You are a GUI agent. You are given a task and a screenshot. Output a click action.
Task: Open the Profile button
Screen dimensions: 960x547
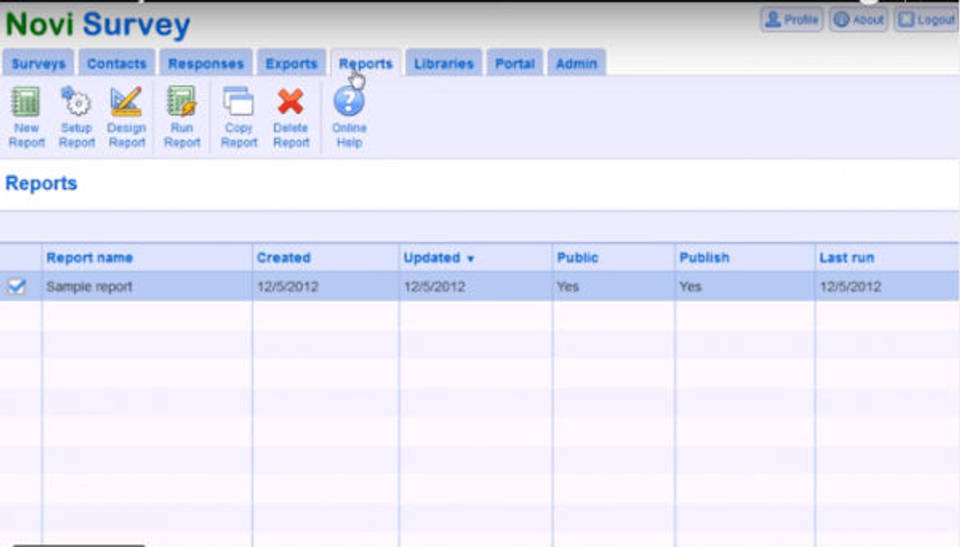click(x=791, y=20)
